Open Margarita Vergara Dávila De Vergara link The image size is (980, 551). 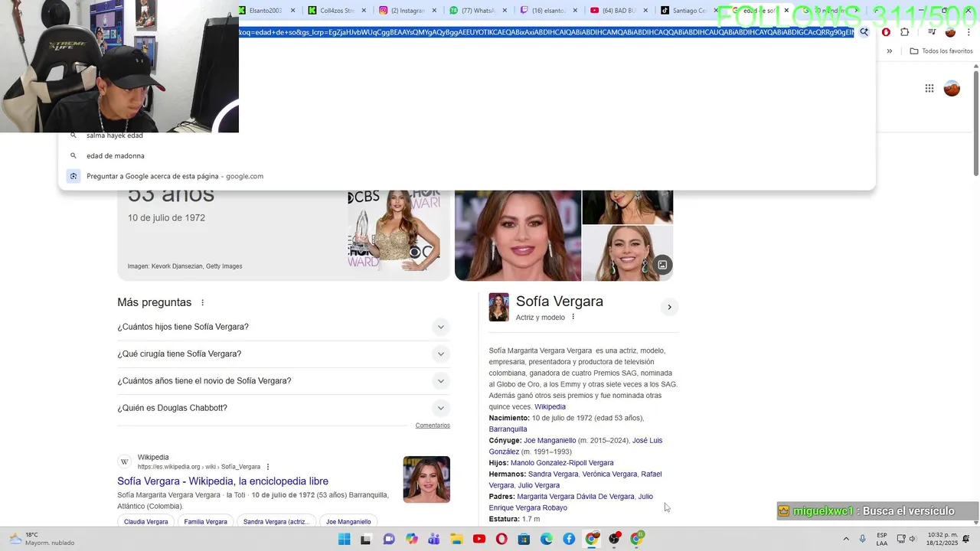coord(576,497)
